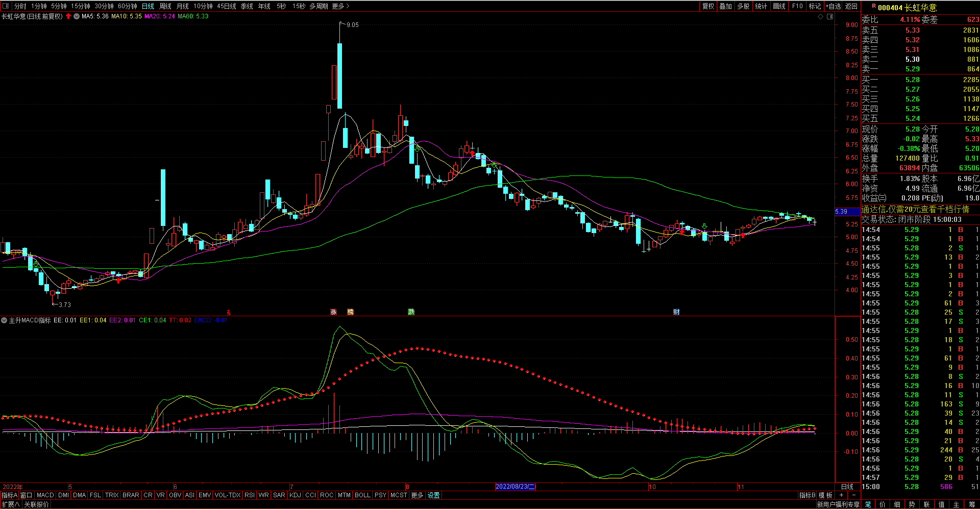Click the 通达信 千档行情 promotion link
Image resolution: width=980 pixels, height=510 pixels.
click(x=915, y=210)
